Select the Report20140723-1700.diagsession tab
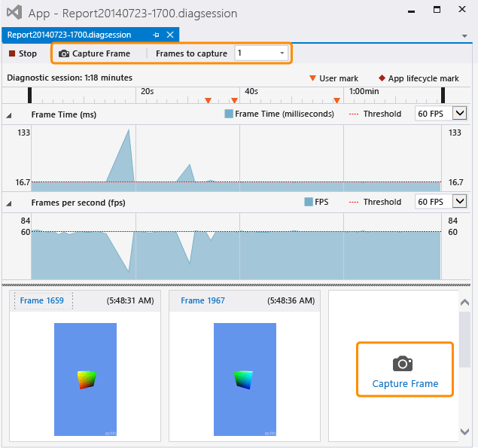478x448 pixels. (69, 35)
